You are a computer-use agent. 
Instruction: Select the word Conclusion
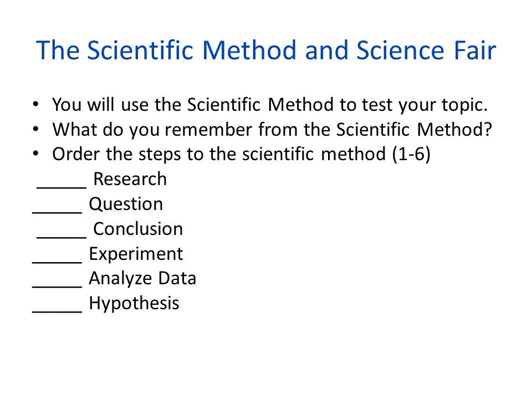click(x=138, y=229)
